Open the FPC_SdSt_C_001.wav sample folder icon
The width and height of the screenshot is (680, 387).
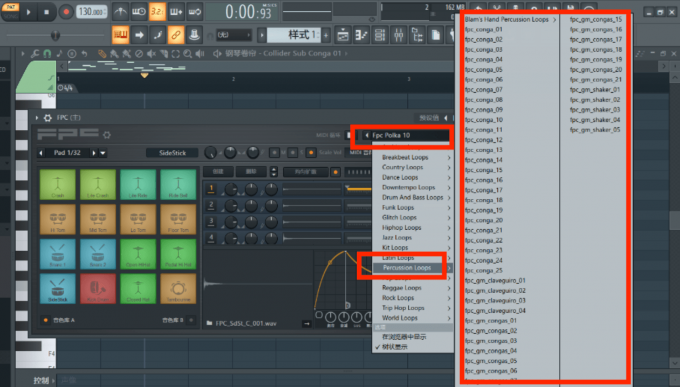click(209, 323)
